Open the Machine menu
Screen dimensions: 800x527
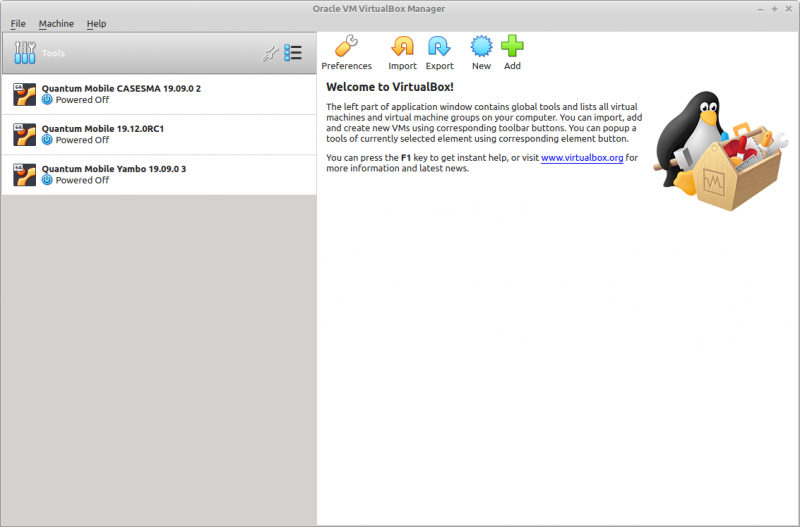[x=56, y=23]
